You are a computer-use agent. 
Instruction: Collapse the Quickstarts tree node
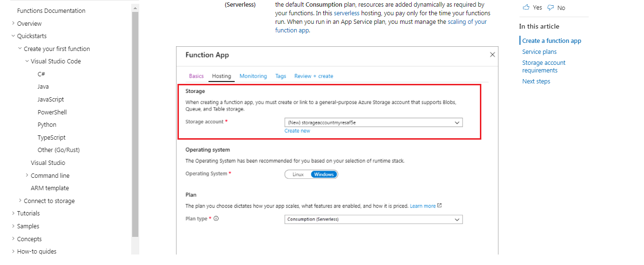[x=13, y=36]
